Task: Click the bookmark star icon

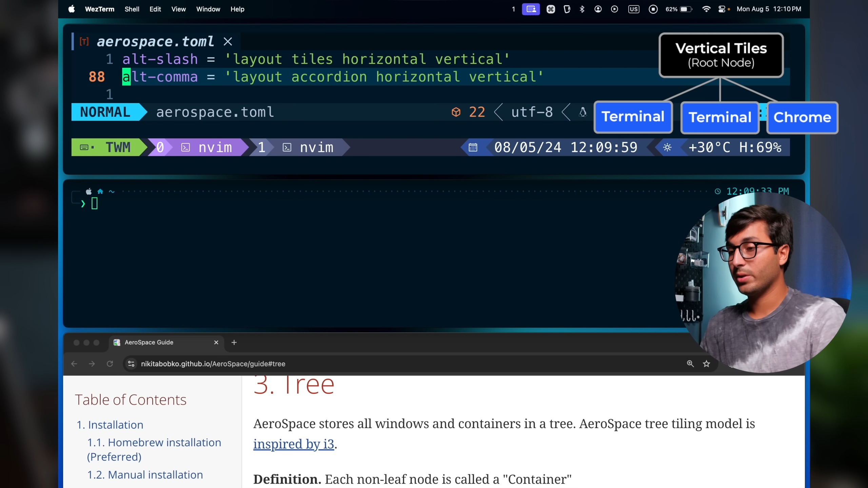Action: (x=706, y=364)
